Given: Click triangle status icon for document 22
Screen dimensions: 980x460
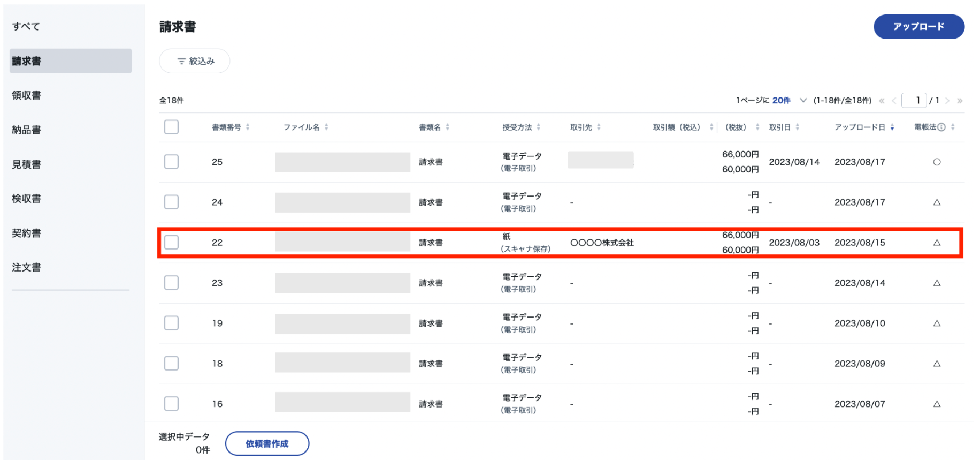Looking at the screenshot, I should coord(937,243).
